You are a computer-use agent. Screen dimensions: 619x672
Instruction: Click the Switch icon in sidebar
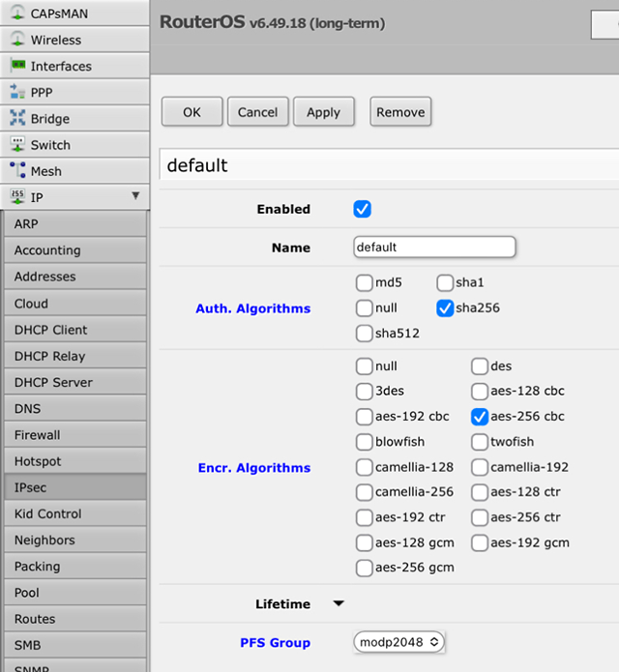click(17, 144)
